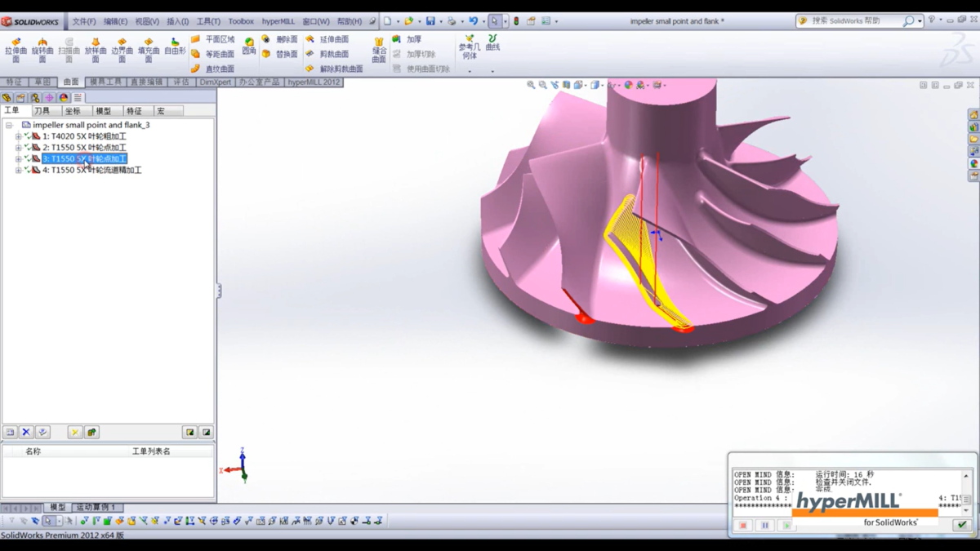Switch to the DimXpert ribbon tab
Screen dimensions: 980x551
(x=216, y=82)
